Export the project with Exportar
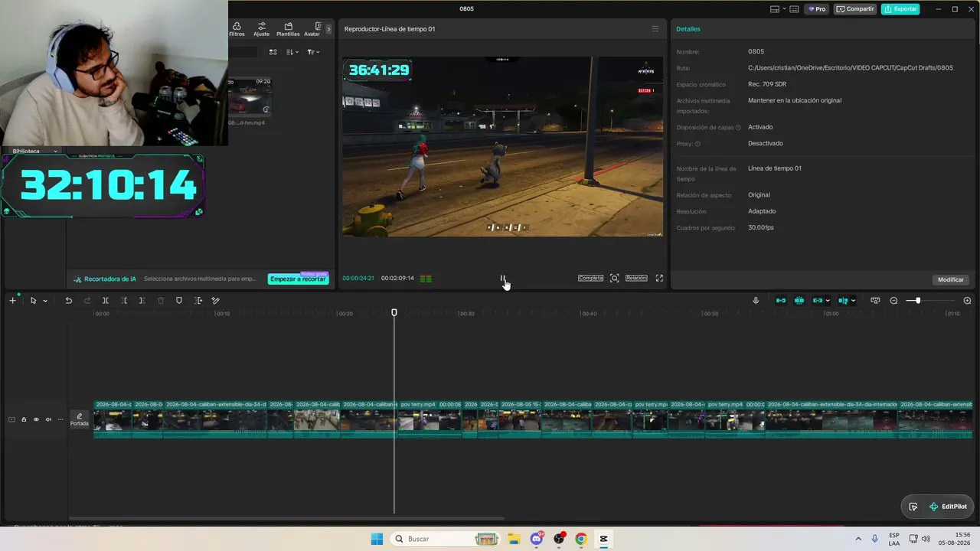 tap(900, 9)
